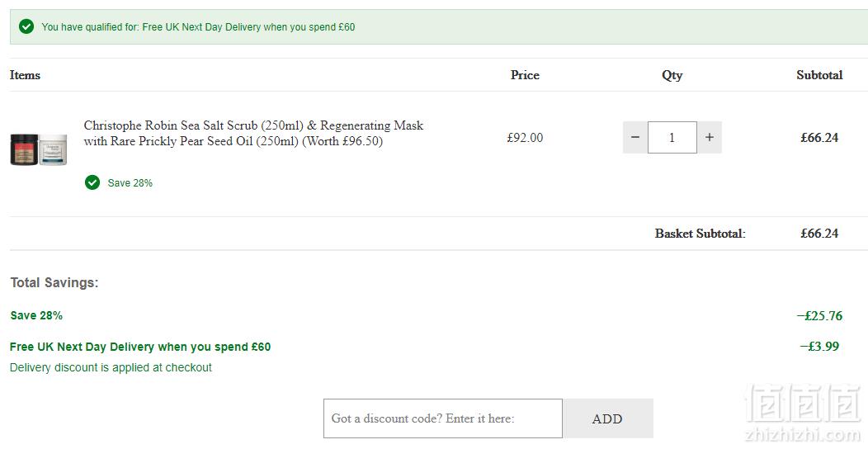Click the minus quantity button

(x=635, y=137)
